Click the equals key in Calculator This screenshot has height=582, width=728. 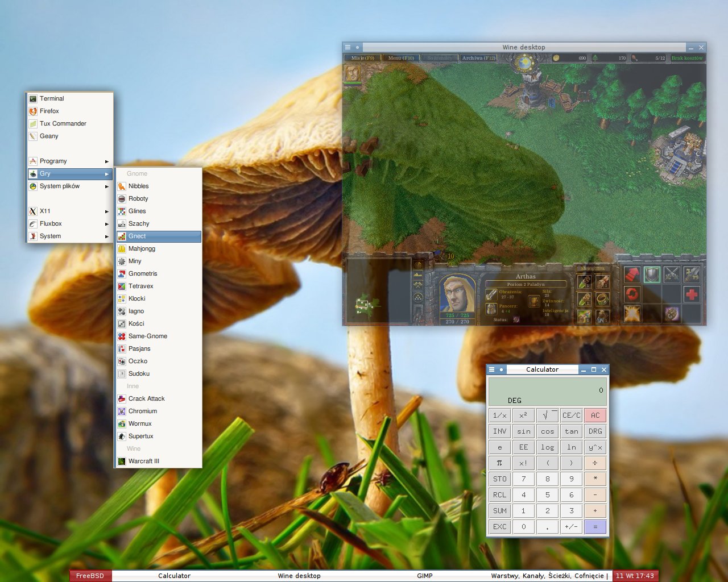pyautogui.click(x=595, y=526)
